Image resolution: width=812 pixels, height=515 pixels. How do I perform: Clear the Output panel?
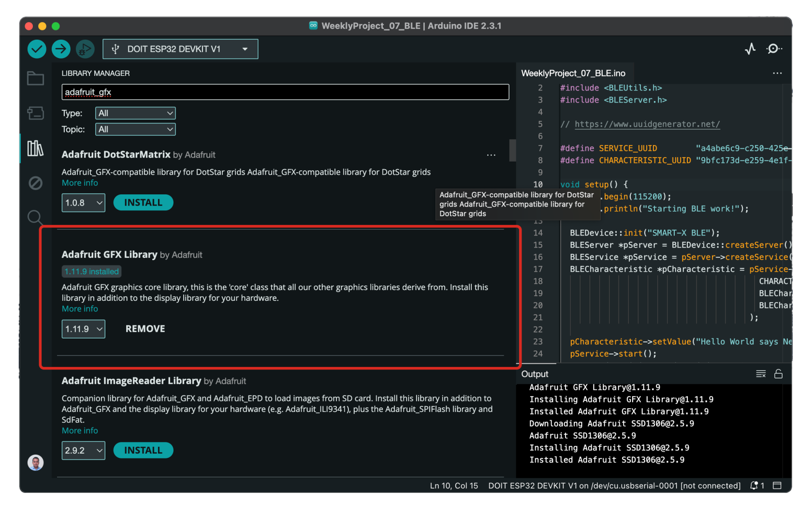(x=761, y=374)
